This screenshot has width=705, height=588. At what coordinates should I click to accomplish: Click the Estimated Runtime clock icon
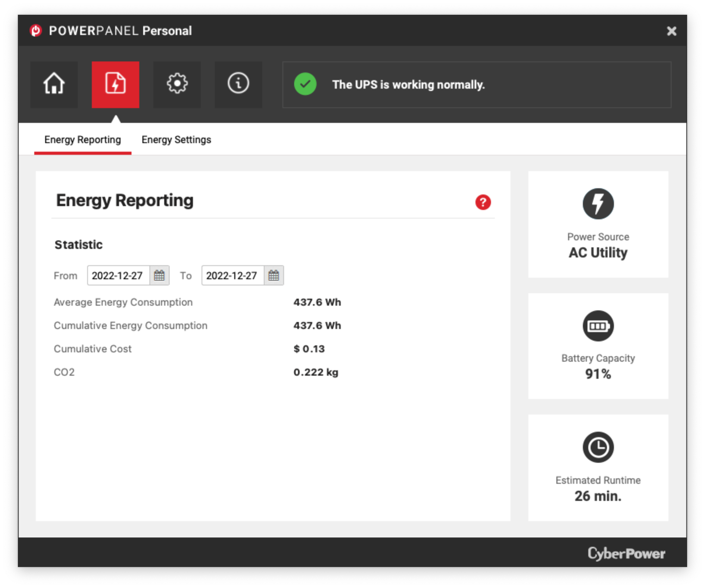coord(598,447)
